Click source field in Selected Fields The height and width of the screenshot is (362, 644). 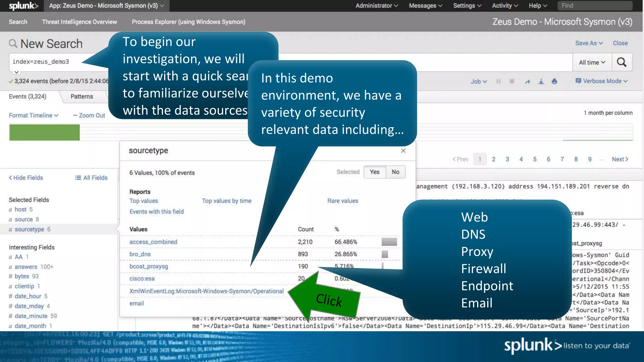tap(24, 219)
